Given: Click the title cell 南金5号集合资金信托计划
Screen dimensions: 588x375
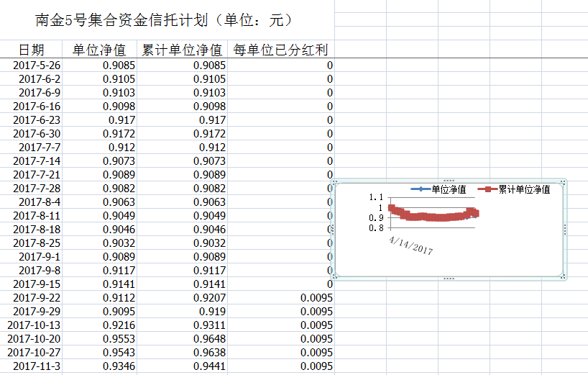Looking at the screenshot, I should [164, 20].
